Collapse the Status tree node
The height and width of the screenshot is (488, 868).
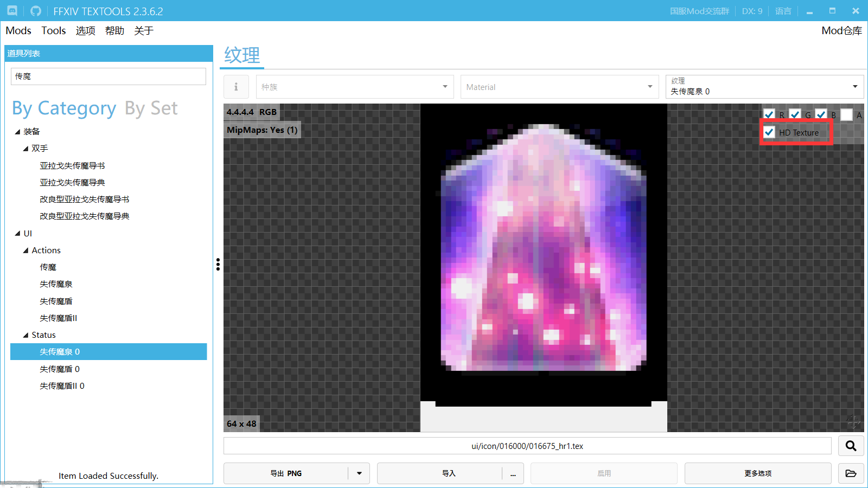coord(25,335)
